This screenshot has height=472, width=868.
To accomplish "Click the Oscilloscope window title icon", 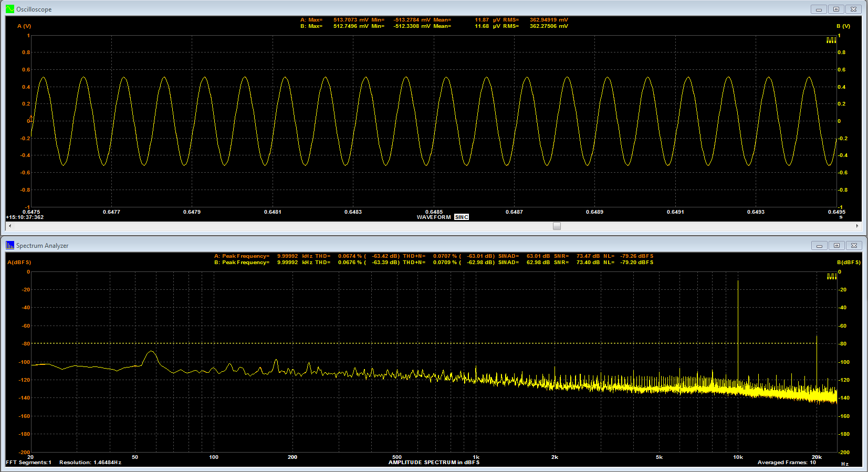I will pyautogui.click(x=10, y=9).
